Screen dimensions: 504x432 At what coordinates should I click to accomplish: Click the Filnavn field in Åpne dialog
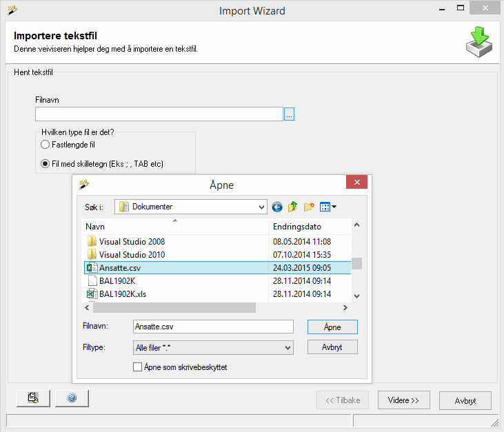(213, 327)
